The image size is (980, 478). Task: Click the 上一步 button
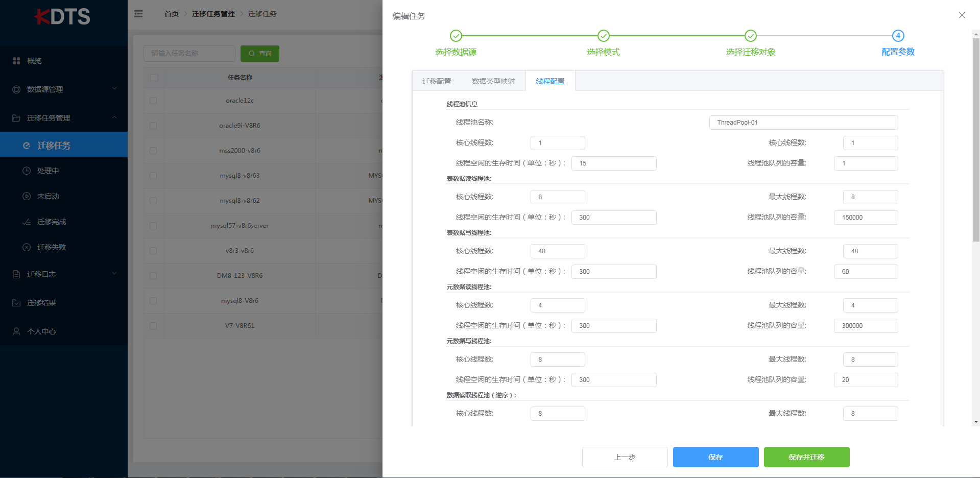[x=625, y=457]
